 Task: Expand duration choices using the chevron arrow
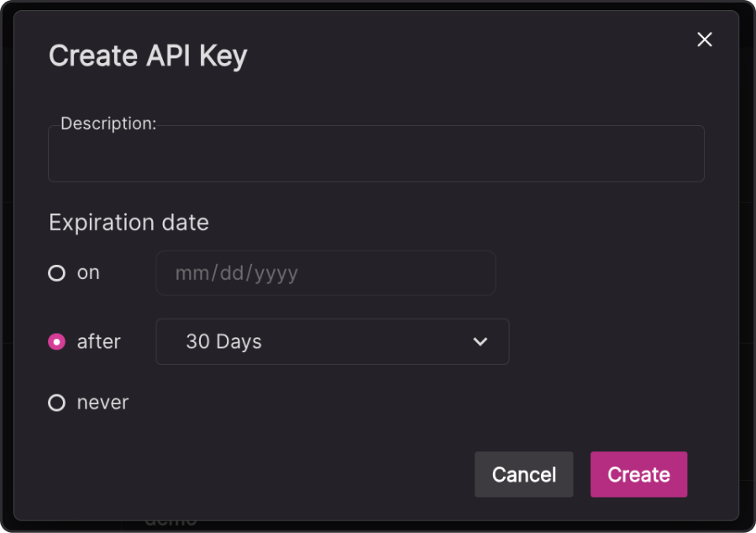[480, 341]
